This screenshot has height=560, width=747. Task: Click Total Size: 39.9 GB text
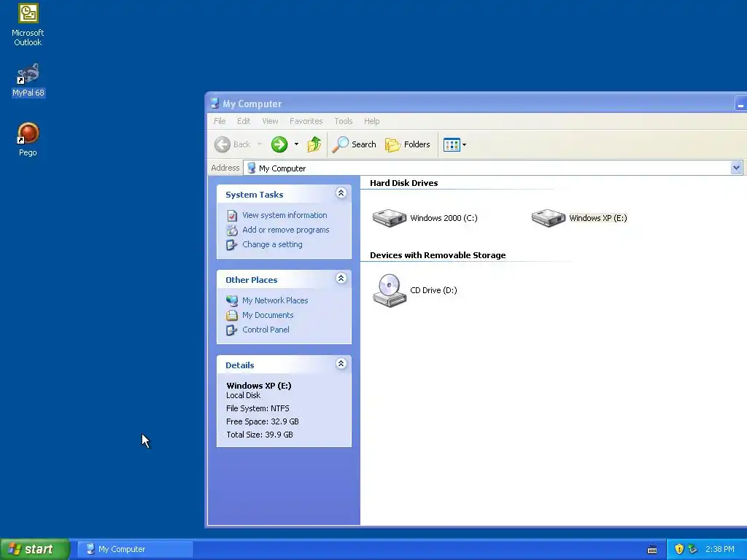tap(260, 435)
